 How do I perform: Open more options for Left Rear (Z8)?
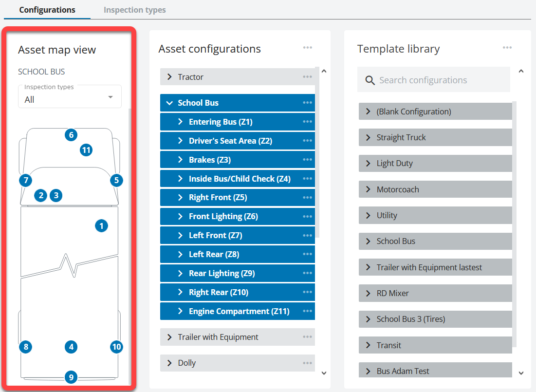pyautogui.click(x=307, y=254)
